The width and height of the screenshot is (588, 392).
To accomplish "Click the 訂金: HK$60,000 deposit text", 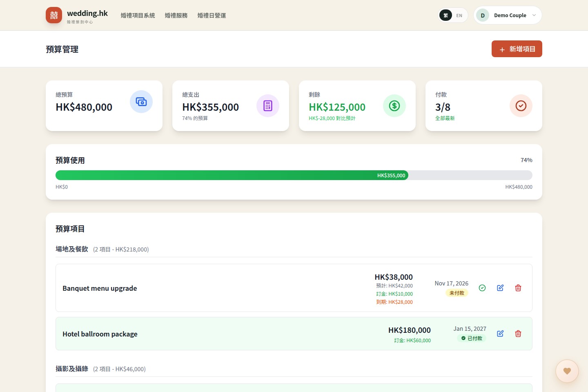I will 412,341.
